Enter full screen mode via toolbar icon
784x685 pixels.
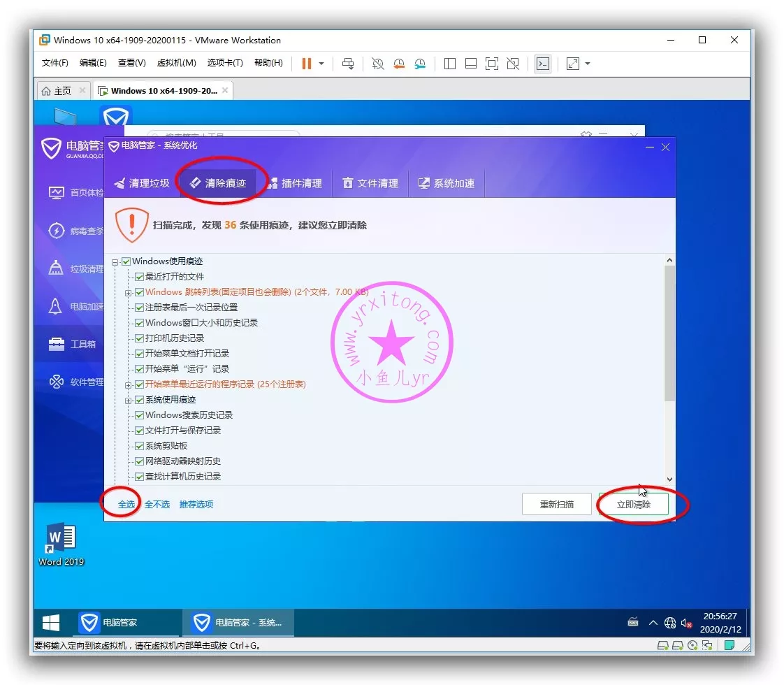tap(492, 64)
